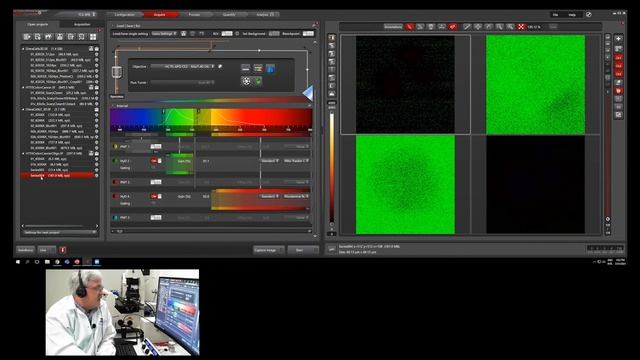Open the load/save settings dropdown
The width and height of the screenshot is (640, 360).
(x=164, y=33)
